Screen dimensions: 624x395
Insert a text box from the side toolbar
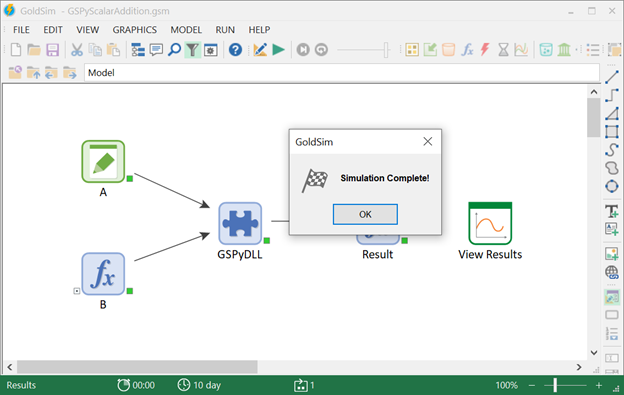[x=612, y=229]
